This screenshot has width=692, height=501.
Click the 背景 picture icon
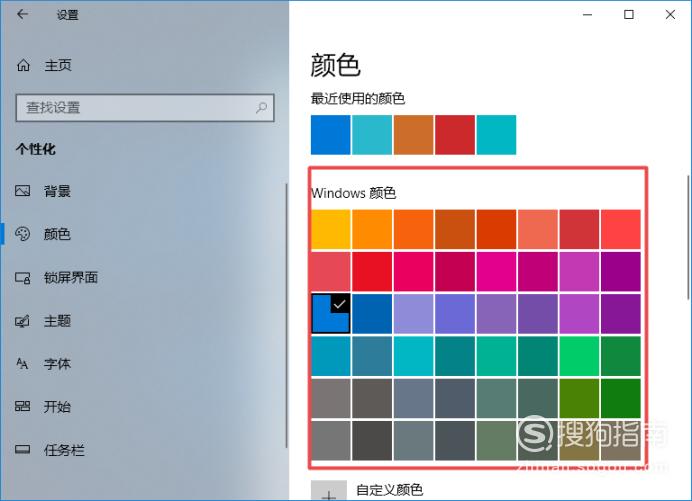[23, 191]
